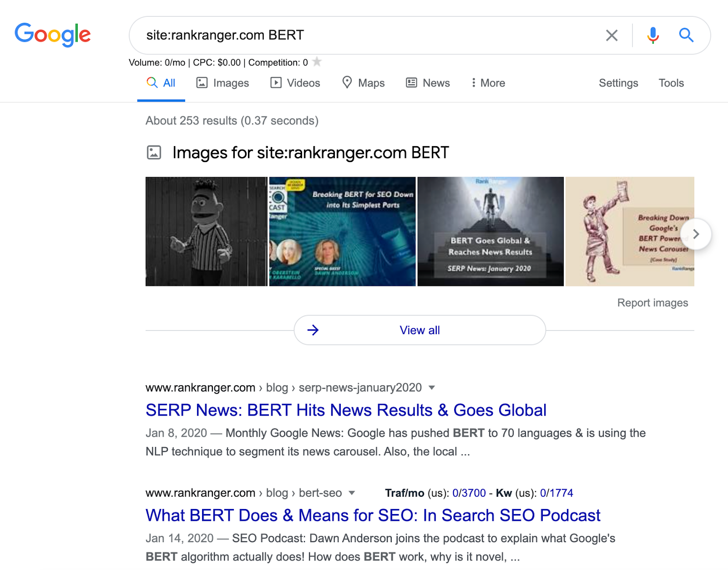Open the Settings menu

[x=618, y=83]
